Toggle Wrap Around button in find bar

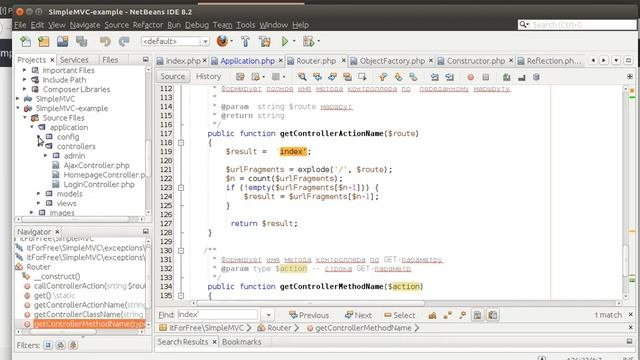(493, 315)
